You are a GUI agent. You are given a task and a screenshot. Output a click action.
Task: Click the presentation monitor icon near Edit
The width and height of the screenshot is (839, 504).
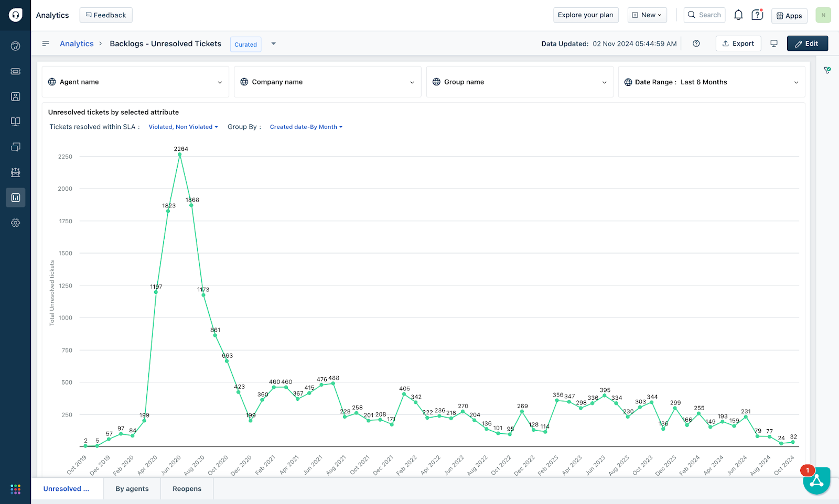point(774,43)
